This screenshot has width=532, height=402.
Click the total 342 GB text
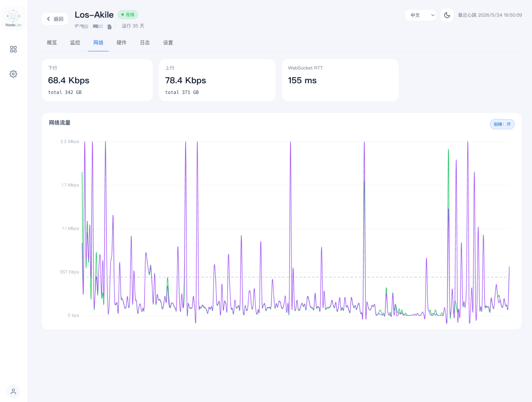[x=65, y=92]
